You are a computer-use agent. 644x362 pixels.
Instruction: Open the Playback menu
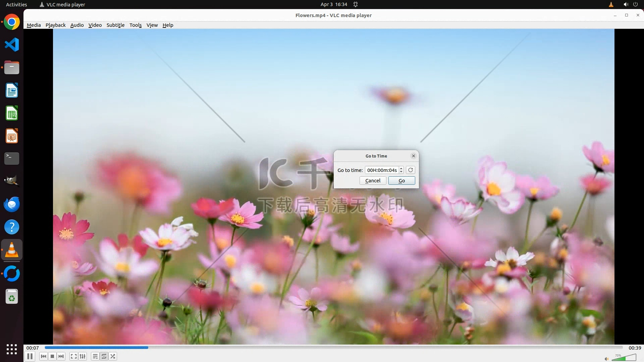[55, 25]
